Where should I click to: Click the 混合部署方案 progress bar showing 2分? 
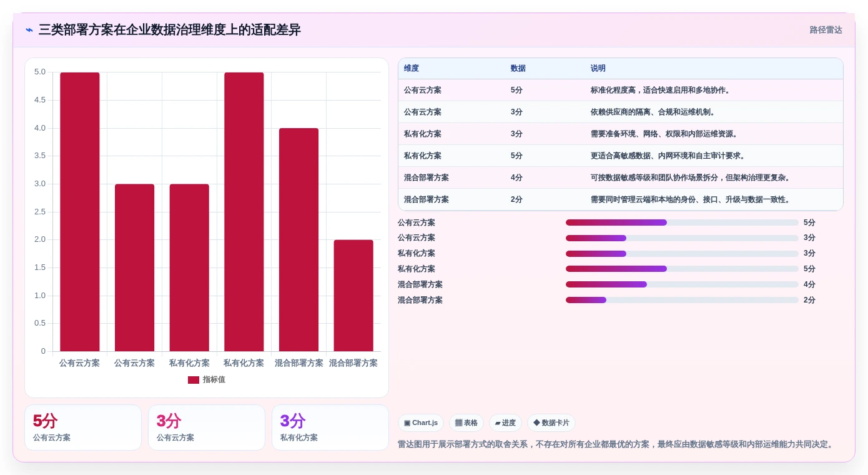(682, 300)
